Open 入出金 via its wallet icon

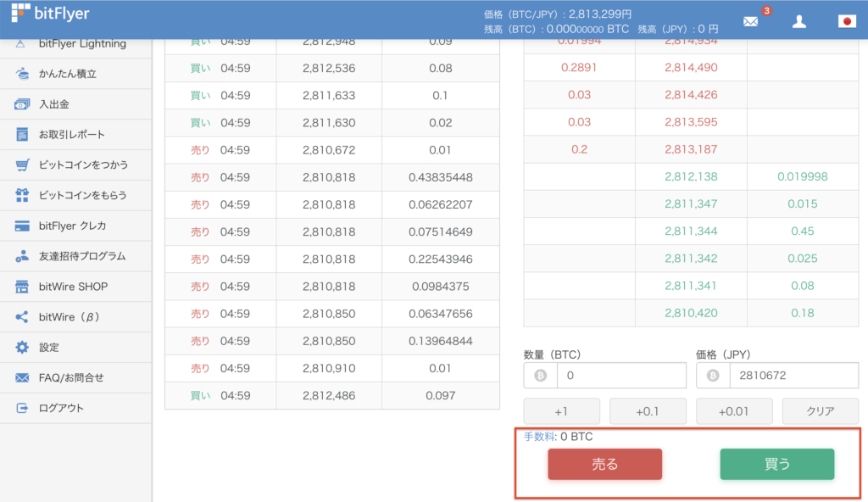coord(23,103)
